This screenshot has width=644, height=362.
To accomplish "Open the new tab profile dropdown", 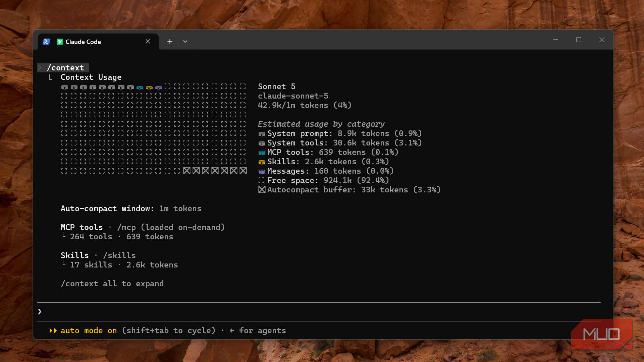I will pos(185,42).
